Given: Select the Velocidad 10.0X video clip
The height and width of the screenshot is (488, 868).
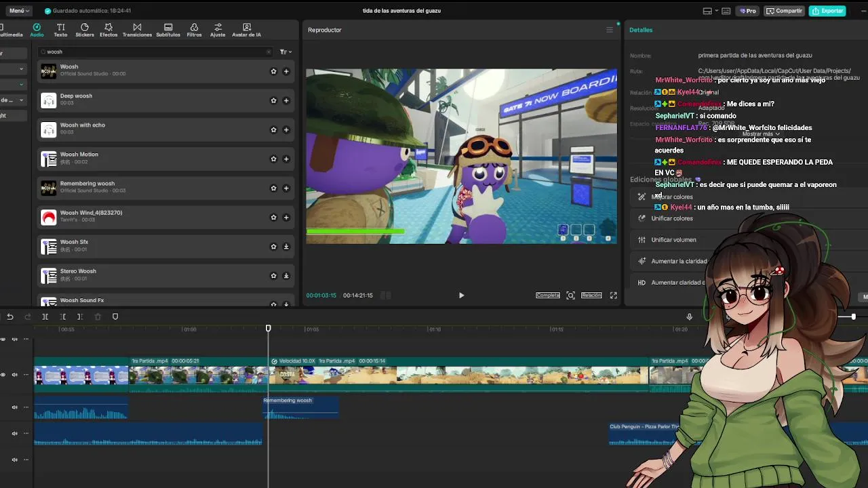Looking at the screenshot, I should [458, 375].
